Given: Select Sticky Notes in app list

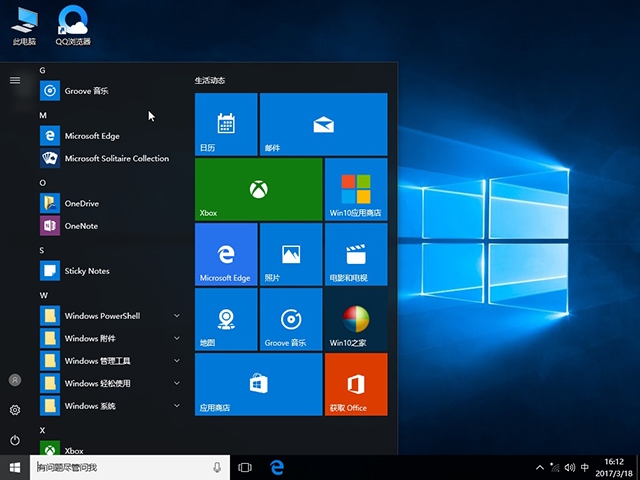Looking at the screenshot, I should tap(87, 271).
